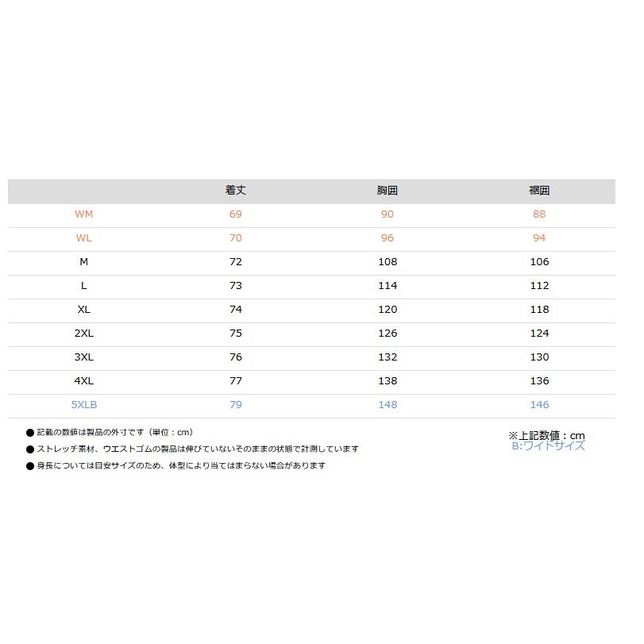The width and height of the screenshot is (644, 644).
Task: Click the first bullet note about 外寸
Action: click(x=110, y=433)
